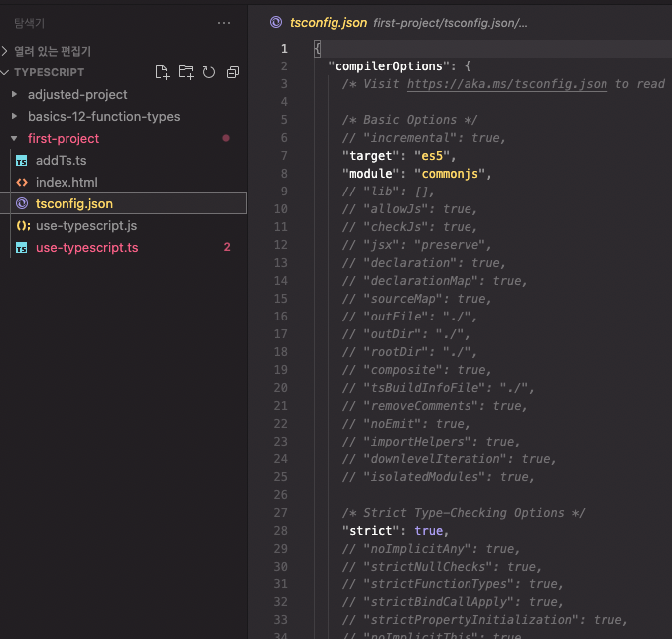Click the opening brace on line 1
672x639 pixels.
(x=318, y=49)
